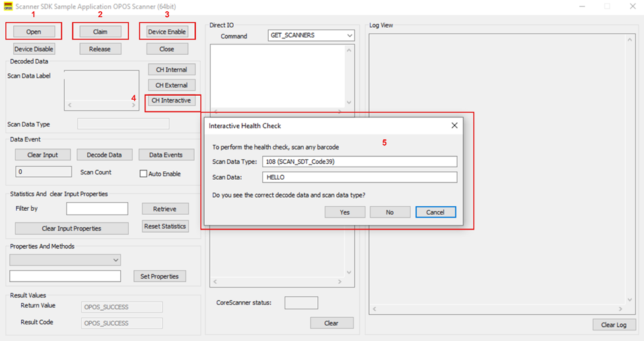The height and width of the screenshot is (341, 644).
Task: Click the CoreScanner status field
Action: pos(301,303)
